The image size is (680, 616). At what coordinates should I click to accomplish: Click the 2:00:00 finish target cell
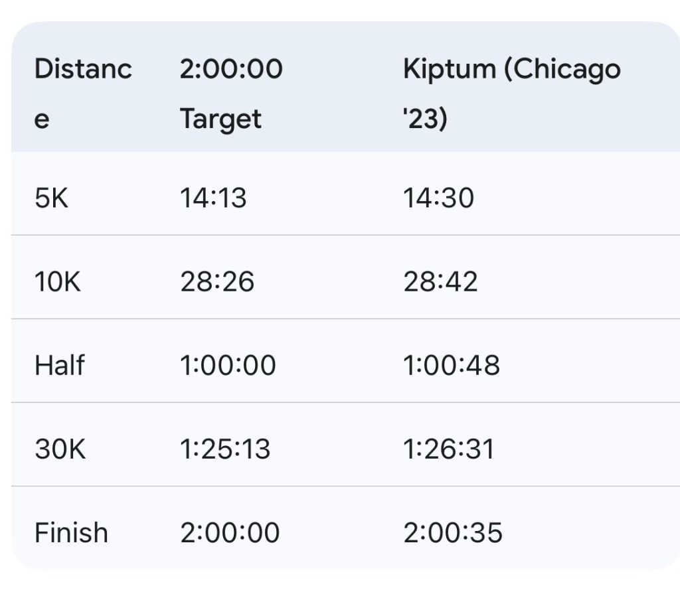230,533
